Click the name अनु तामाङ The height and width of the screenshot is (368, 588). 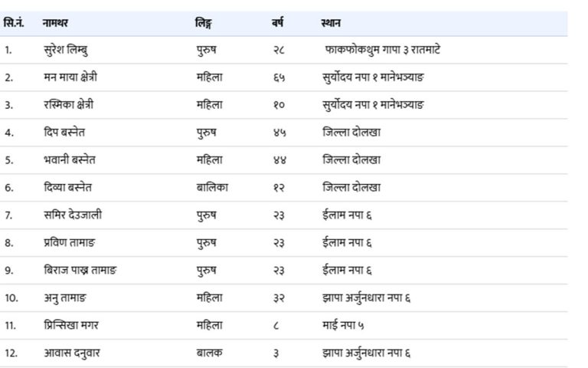65,298
